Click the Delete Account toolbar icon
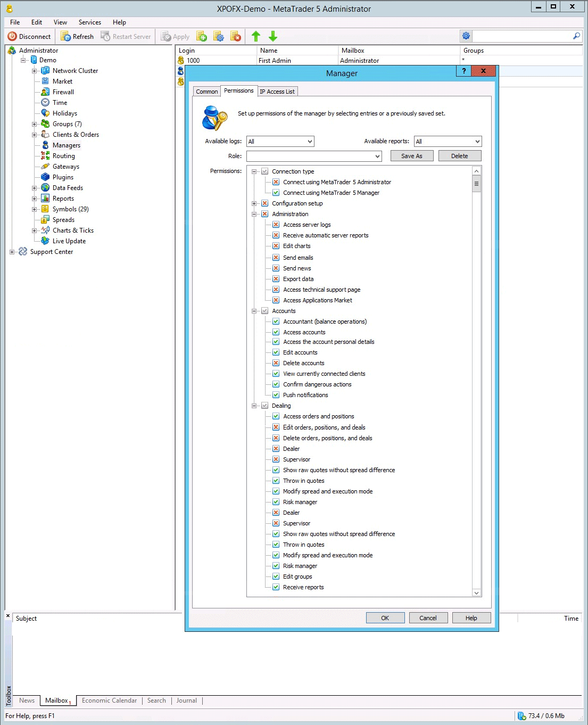The image size is (588, 725). coord(236,36)
